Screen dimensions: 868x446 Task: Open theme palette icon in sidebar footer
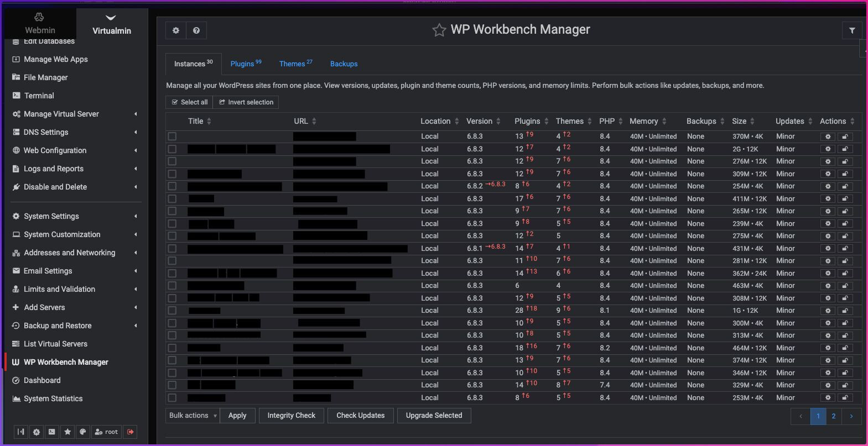tap(83, 432)
